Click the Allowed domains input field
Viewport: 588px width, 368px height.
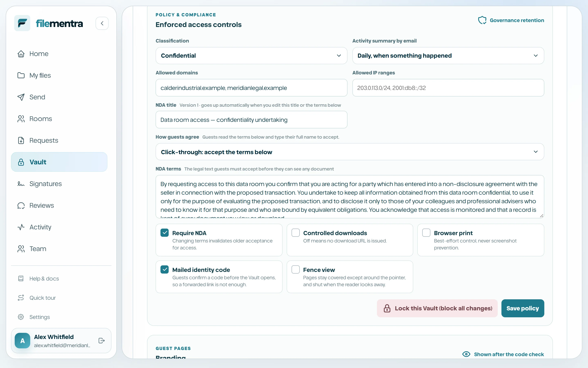point(251,88)
